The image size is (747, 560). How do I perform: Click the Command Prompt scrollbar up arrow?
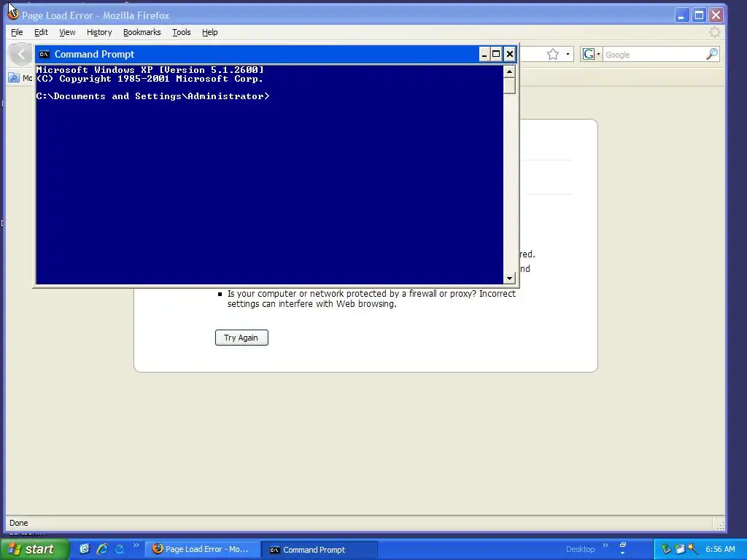coord(509,71)
